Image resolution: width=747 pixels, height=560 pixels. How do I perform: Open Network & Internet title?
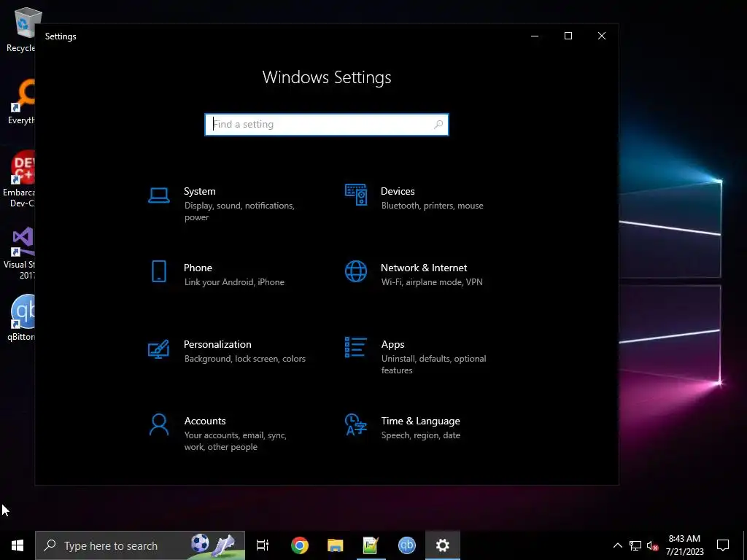tap(424, 268)
